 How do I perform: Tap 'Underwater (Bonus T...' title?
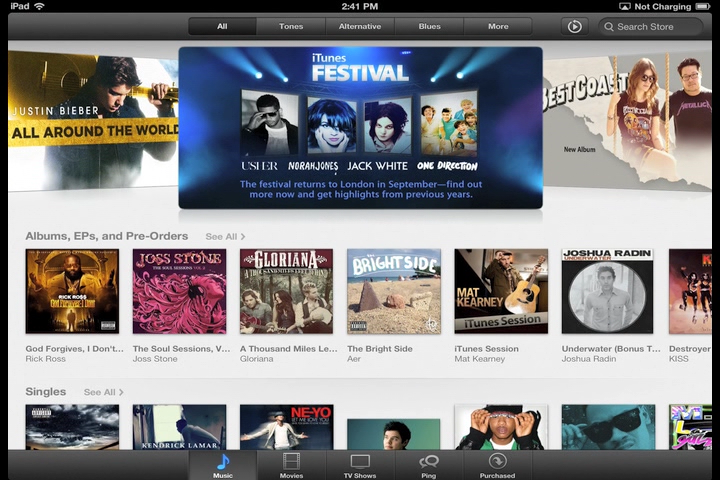611,349
